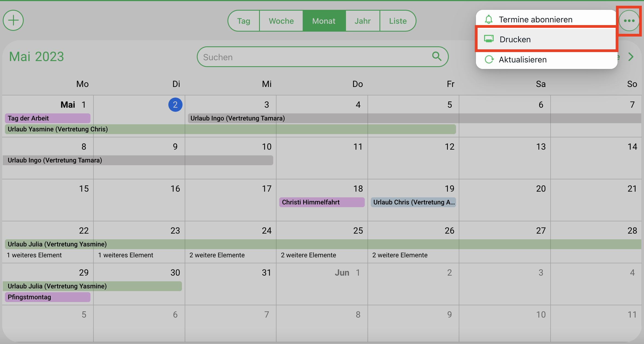This screenshot has width=644, height=344.
Task: Switch to Jahr view
Action: [363, 21]
